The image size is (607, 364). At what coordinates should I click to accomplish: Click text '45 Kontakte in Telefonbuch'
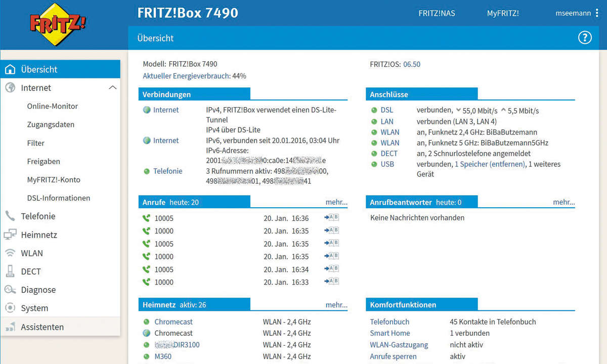point(493,322)
